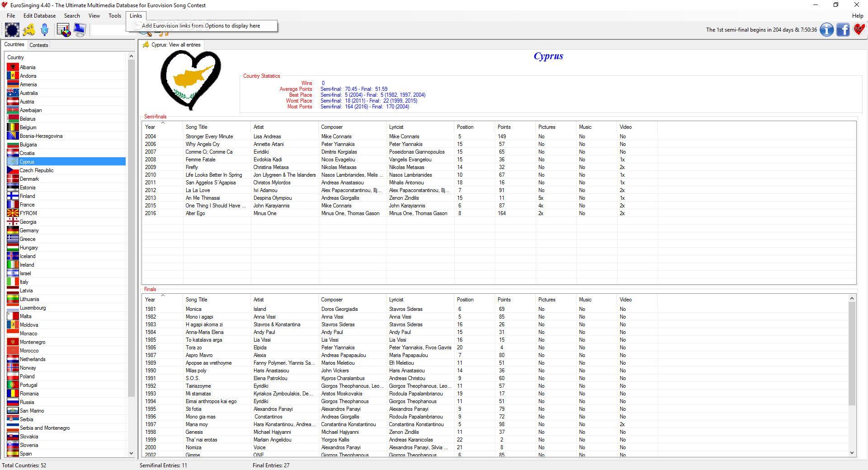
Task: Select Germany in the country list
Action: (x=66, y=230)
